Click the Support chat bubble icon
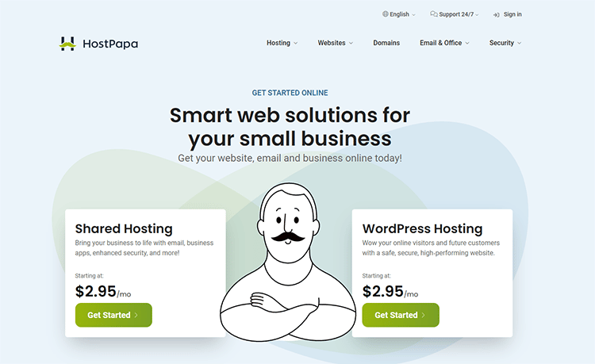The image size is (595, 364). [434, 14]
